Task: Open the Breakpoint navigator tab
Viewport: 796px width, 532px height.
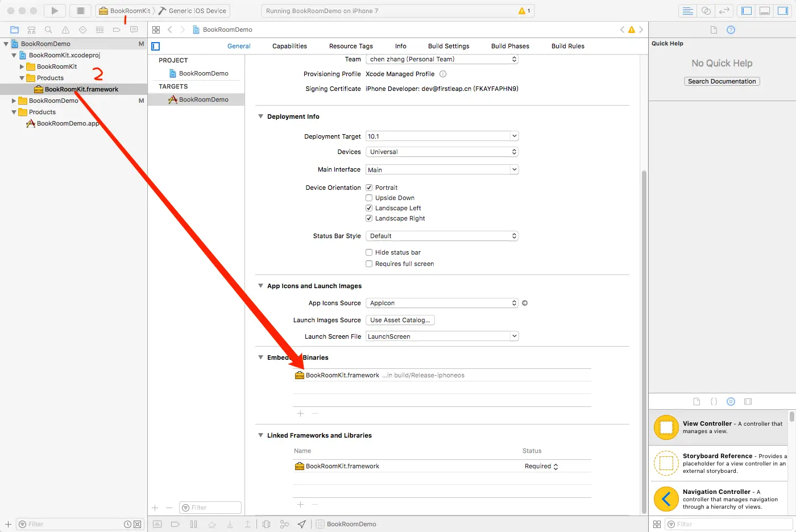Action: 117,30
